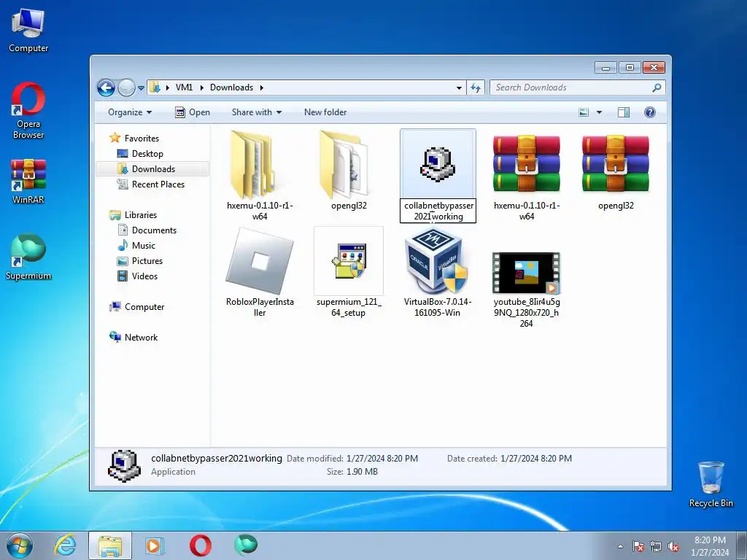The height and width of the screenshot is (560, 747).
Task: Click the Supermium desktop shortcut
Action: point(28,257)
